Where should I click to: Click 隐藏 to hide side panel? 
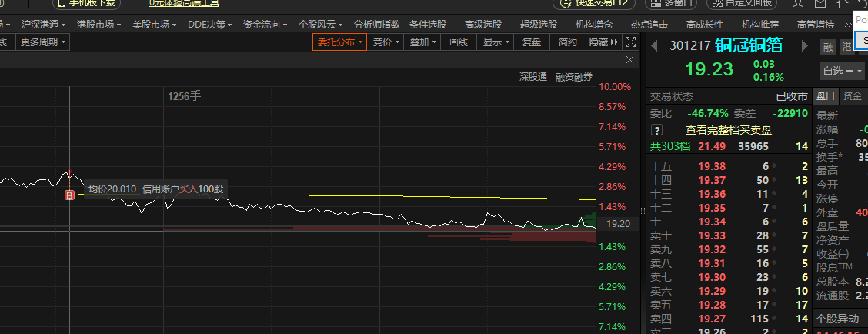(603, 42)
